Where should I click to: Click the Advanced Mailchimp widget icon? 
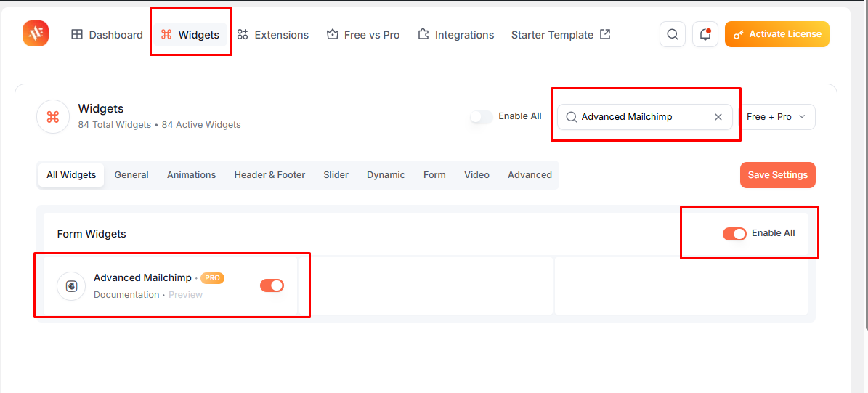click(x=71, y=286)
